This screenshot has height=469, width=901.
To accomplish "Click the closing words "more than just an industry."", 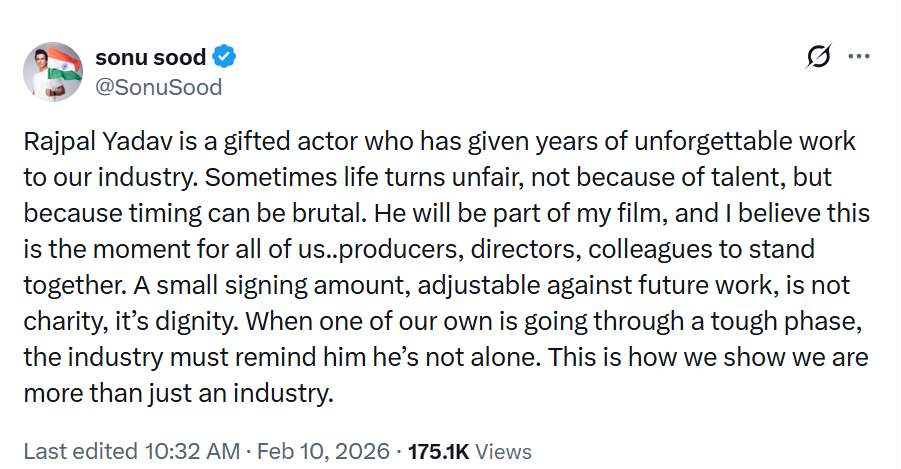I will click(x=177, y=392).
